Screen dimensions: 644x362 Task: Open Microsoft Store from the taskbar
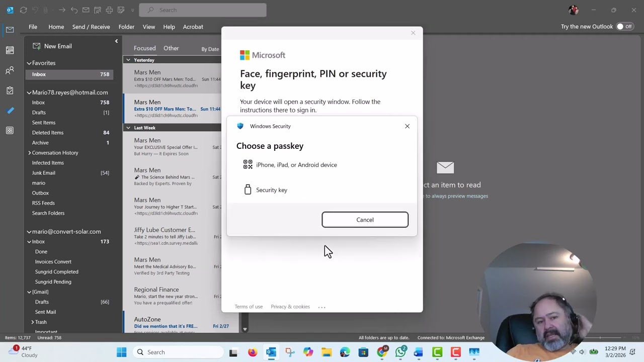363,352
